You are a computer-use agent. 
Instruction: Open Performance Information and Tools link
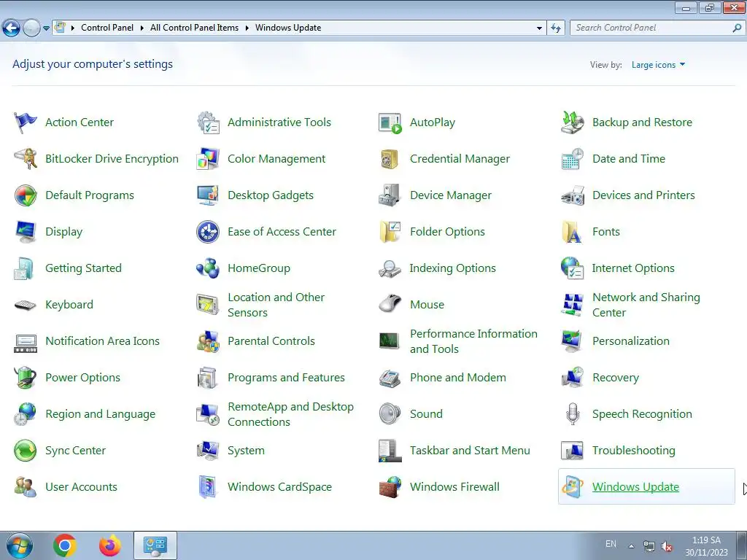click(473, 341)
